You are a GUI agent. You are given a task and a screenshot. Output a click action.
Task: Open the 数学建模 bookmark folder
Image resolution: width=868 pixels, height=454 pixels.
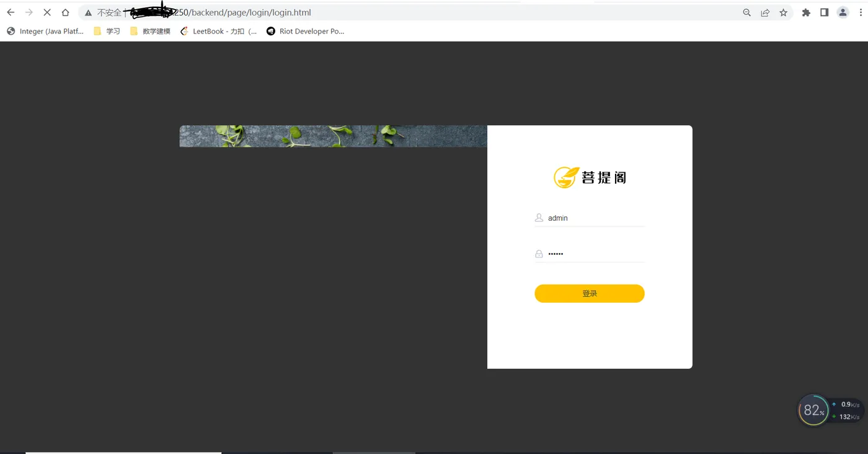click(150, 31)
